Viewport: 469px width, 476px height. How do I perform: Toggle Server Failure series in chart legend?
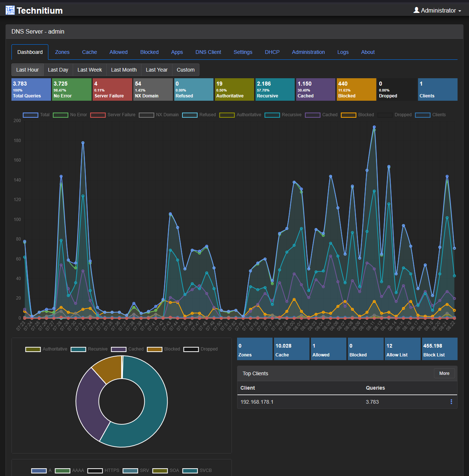(113, 115)
